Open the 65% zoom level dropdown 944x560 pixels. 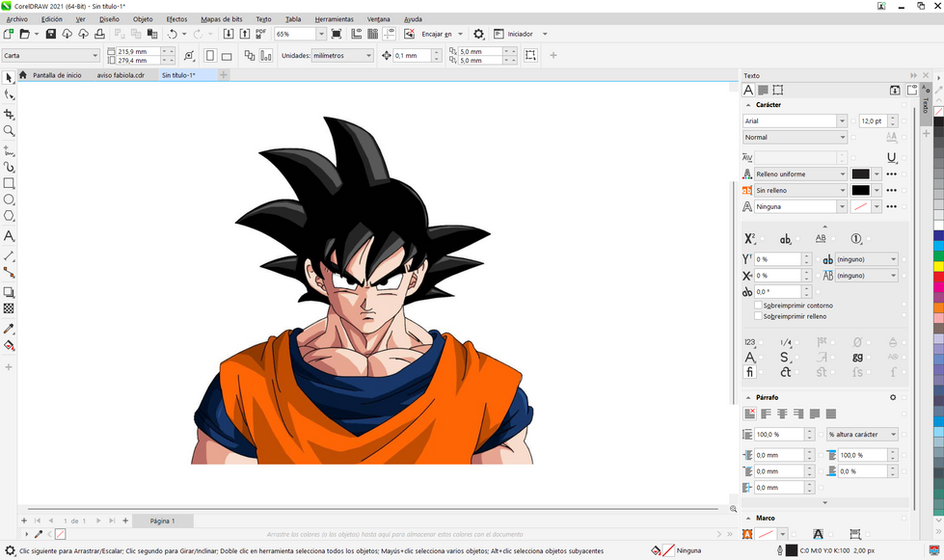tap(320, 34)
